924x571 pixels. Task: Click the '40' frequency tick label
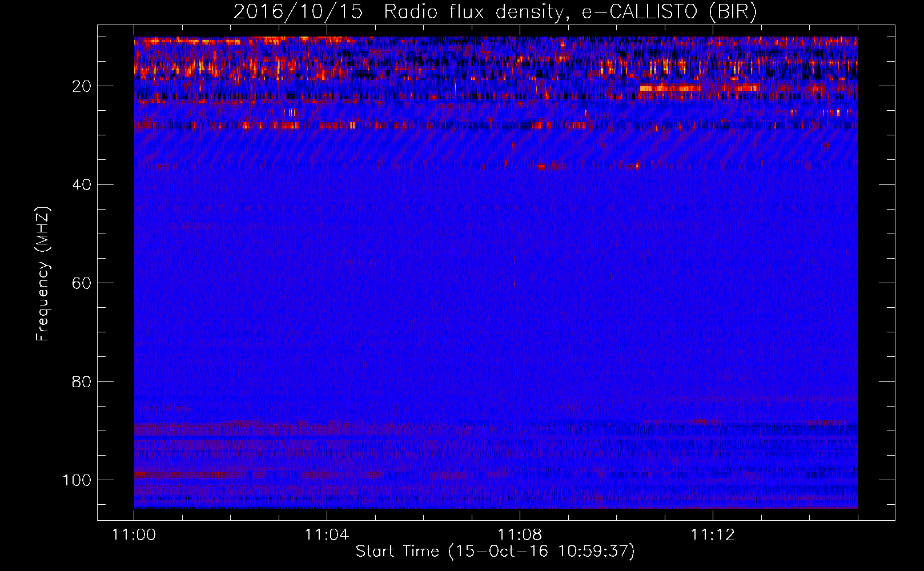click(82, 184)
